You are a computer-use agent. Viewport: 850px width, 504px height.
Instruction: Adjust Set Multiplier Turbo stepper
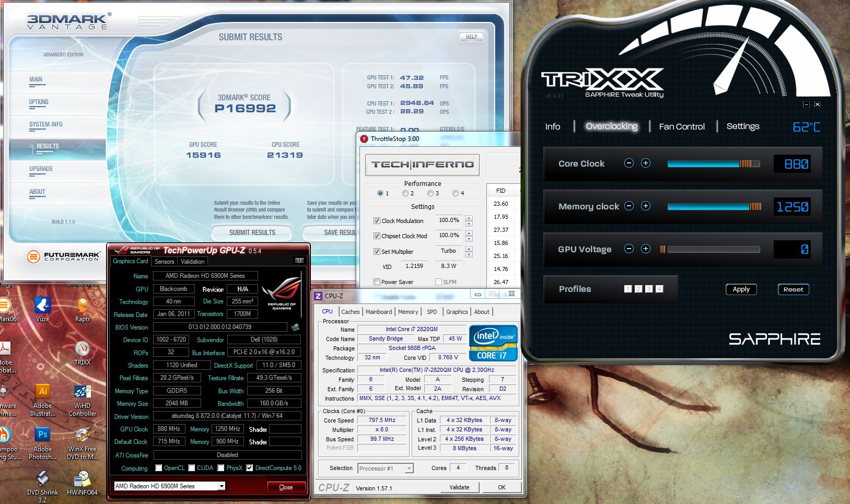469,251
